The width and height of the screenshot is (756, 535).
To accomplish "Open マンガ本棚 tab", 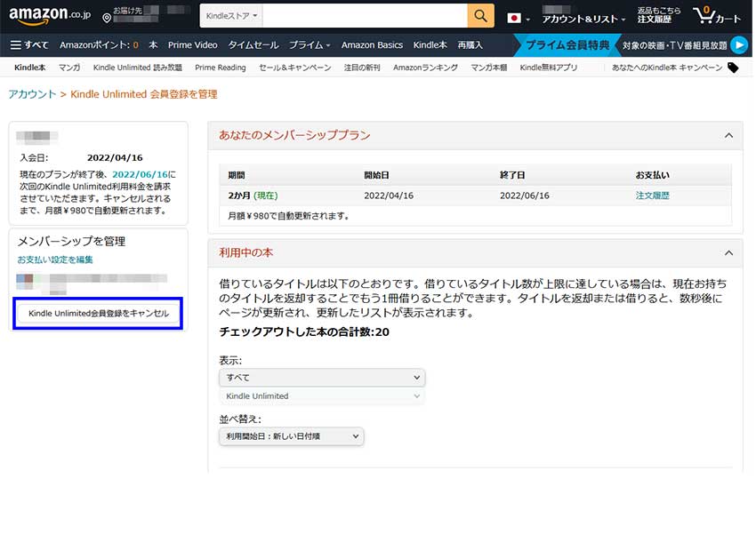I will pos(488,68).
